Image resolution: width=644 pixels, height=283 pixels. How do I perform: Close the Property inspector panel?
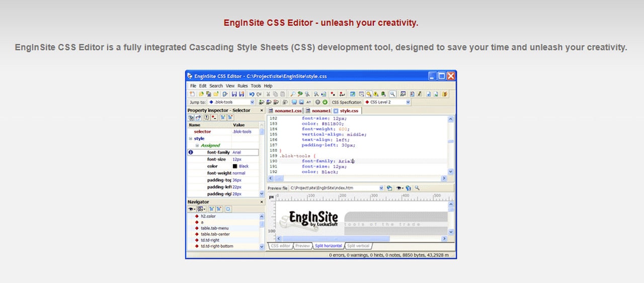click(x=262, y=110)
